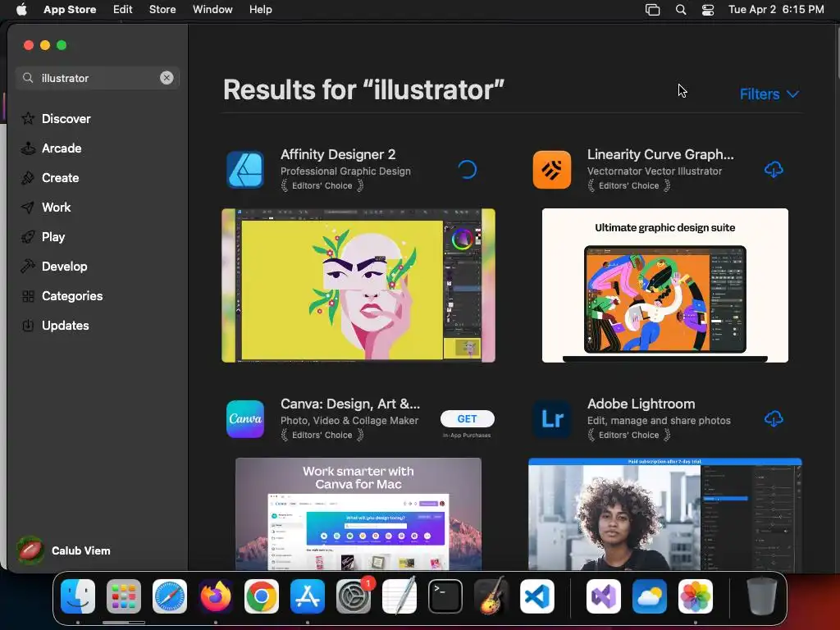Open the Trash in the Dock

coord(762,596)
